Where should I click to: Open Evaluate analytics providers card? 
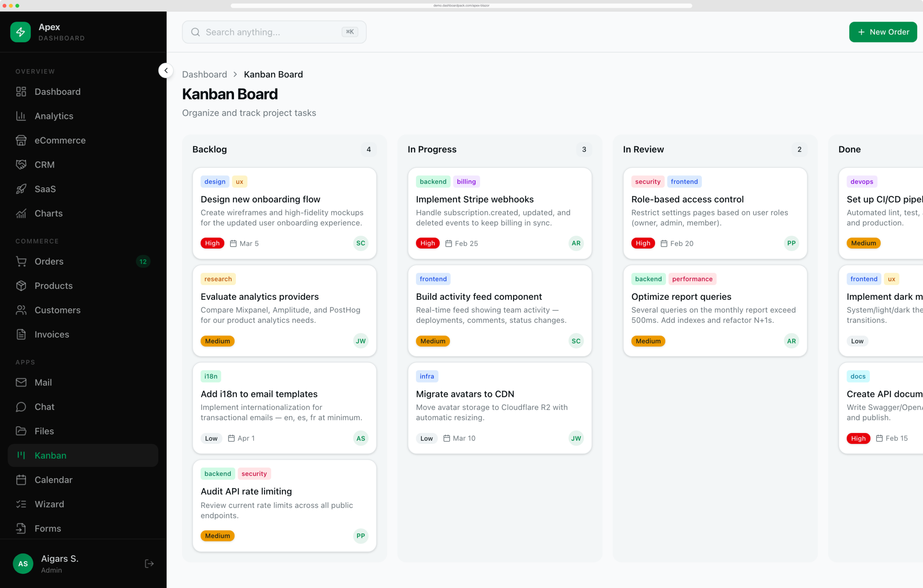click(284, 310)
